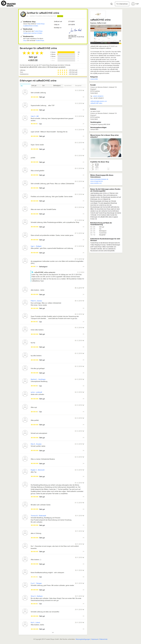Expand Manfred L., Hecklingen review details
141x644 pixels.
click(x=83, y=379)
